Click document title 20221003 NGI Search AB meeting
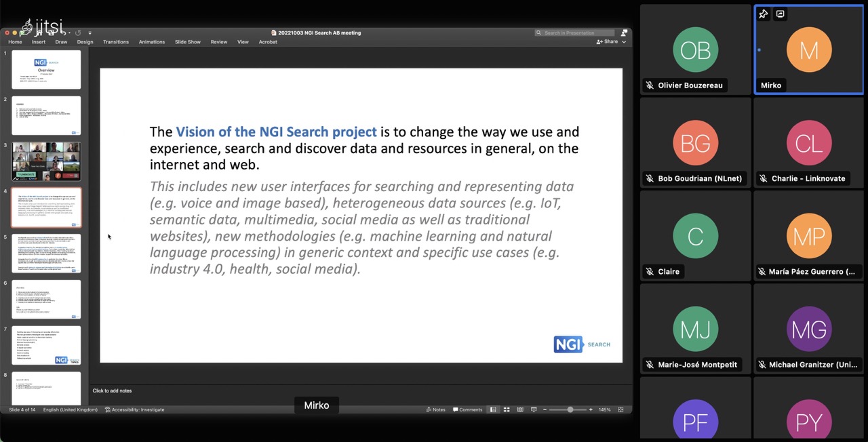 (316, 33)
